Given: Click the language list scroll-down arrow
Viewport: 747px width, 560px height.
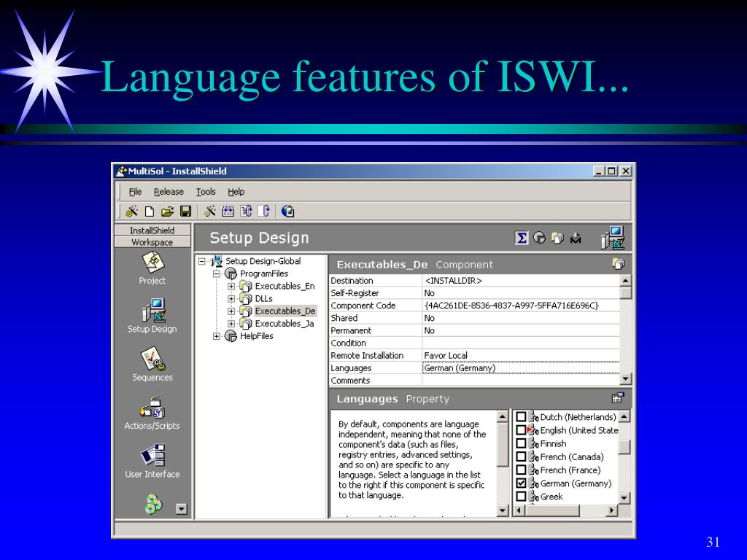Looking at the screenshot, I should [x=624, y=498].
